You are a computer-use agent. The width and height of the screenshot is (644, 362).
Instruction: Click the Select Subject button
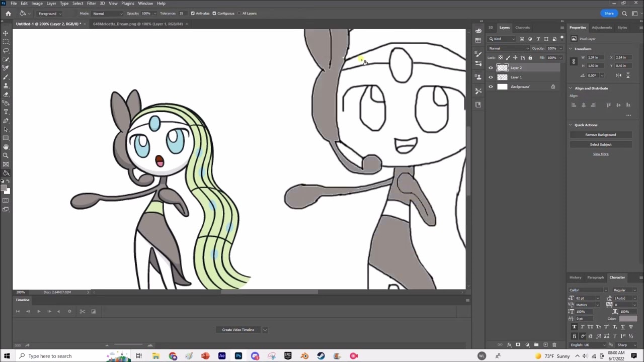601,144
